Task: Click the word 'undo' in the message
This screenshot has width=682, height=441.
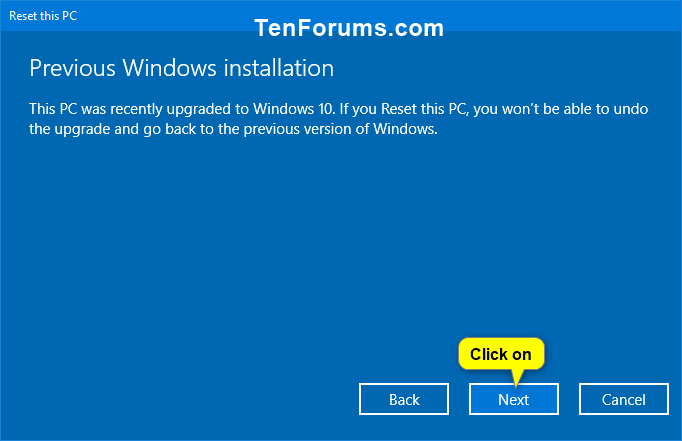Action: tap(631, 109)
